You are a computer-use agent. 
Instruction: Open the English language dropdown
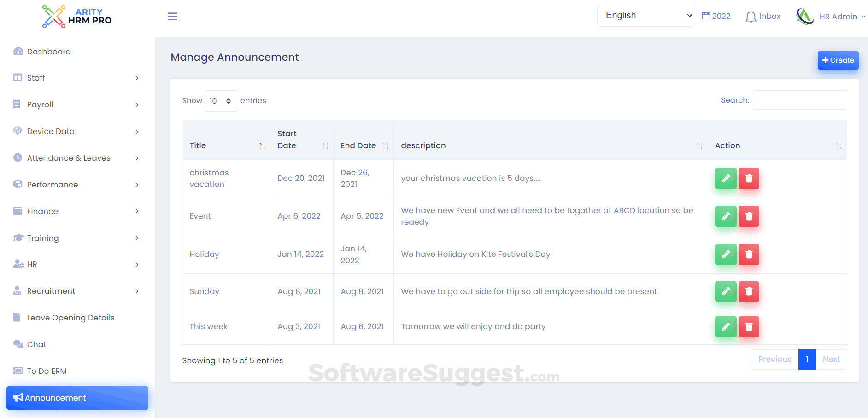coord(645,15)
